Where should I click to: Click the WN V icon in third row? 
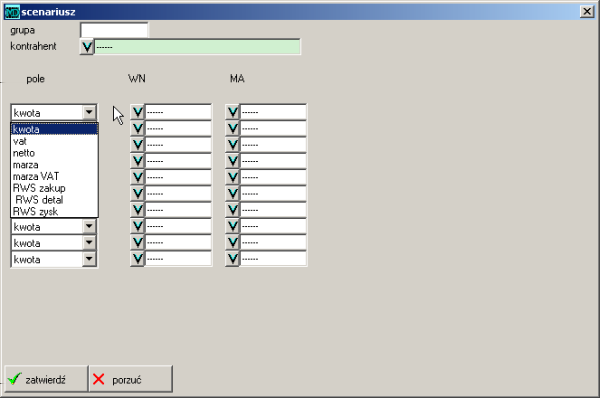(137, 145)
